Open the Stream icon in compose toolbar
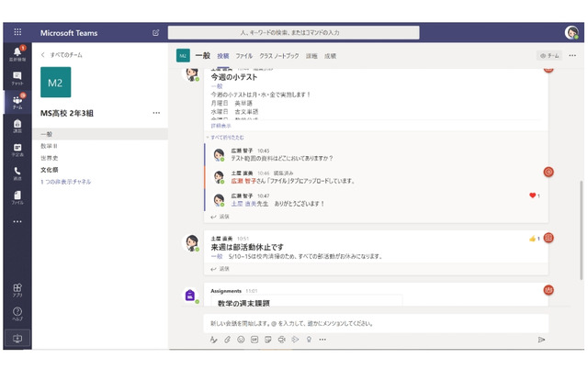Image resolution: width=588 pixels, height=391 pixels. pos(295,340)
